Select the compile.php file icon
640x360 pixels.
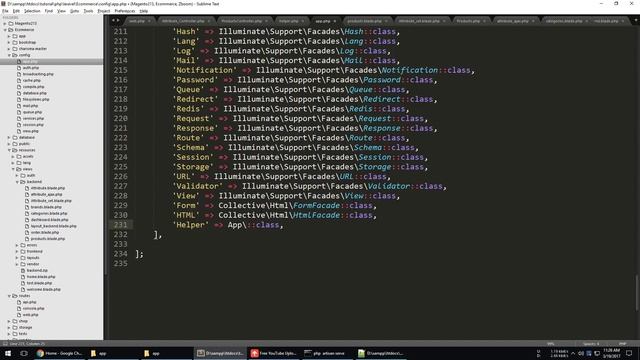tap(19, 87)
